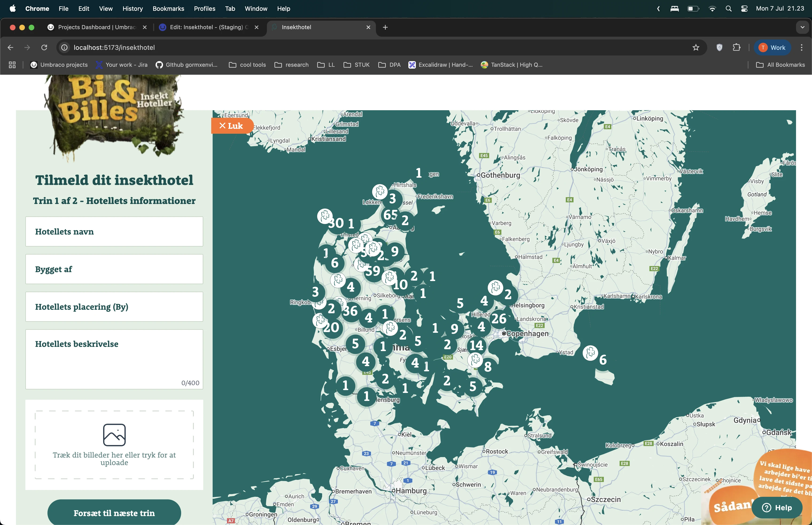Image resolution: width=812 pixels, height=525 pixels.
Task: Open the Chrome extensions puzzle icon
Action: pyautogui.click(x=736, y=47)
